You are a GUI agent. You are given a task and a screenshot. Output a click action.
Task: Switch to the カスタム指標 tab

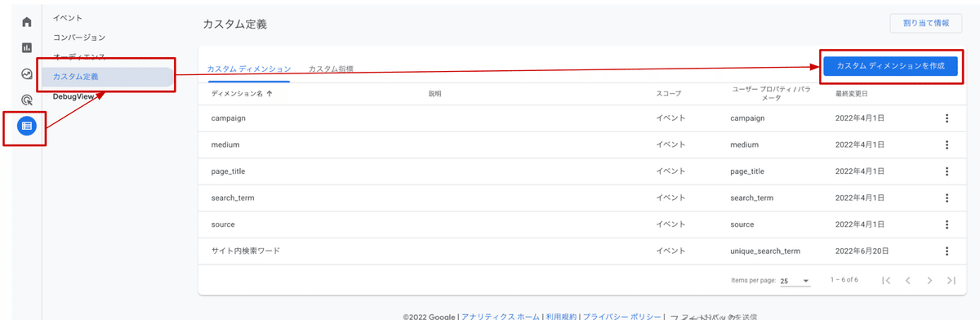[x=331, y=69]
